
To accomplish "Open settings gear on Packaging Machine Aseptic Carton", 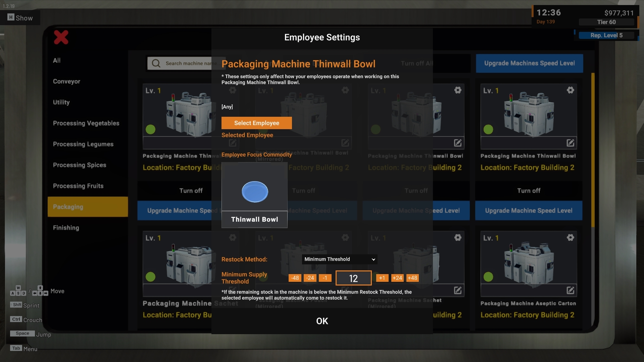I will (x=570, y=238).
